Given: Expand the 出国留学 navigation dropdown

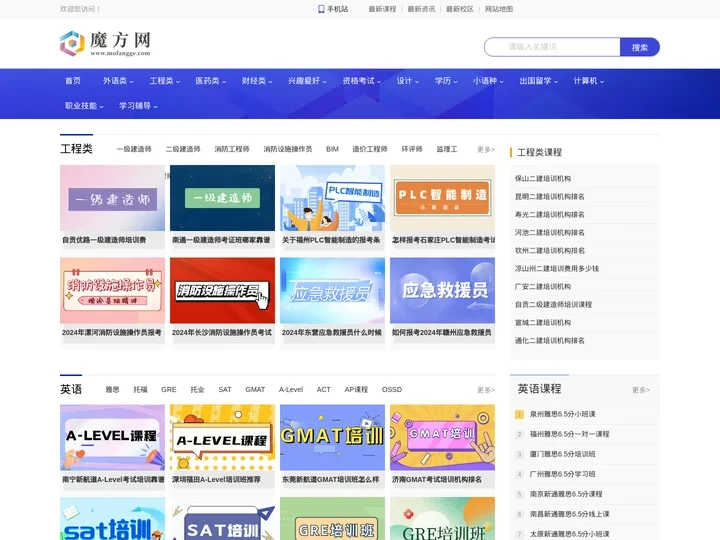Looking at the screenshot, I should click(x=539, y=81).
